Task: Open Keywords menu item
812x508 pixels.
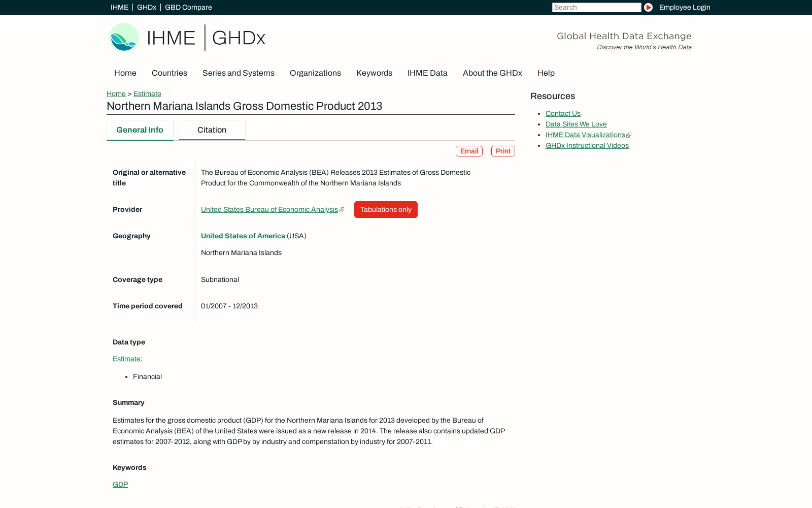Action: tap(374, 73)
